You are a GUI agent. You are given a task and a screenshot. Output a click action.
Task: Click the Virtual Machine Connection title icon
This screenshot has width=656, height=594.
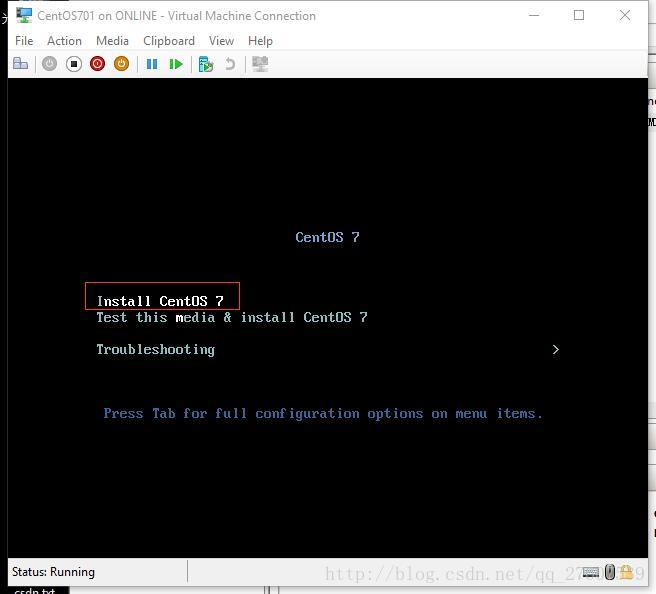(x=24, y=15)
